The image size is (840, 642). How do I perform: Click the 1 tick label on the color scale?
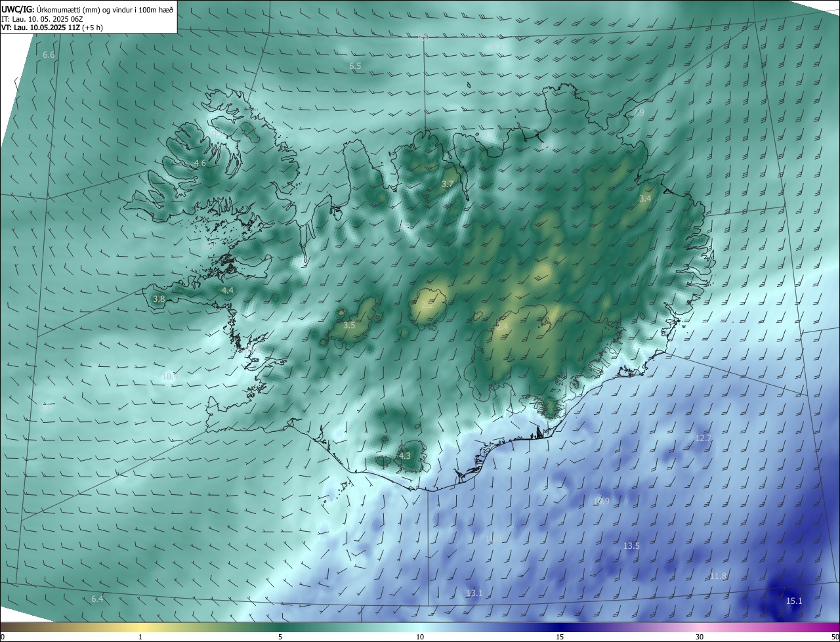pyautogui.click(x=140, y=637)
